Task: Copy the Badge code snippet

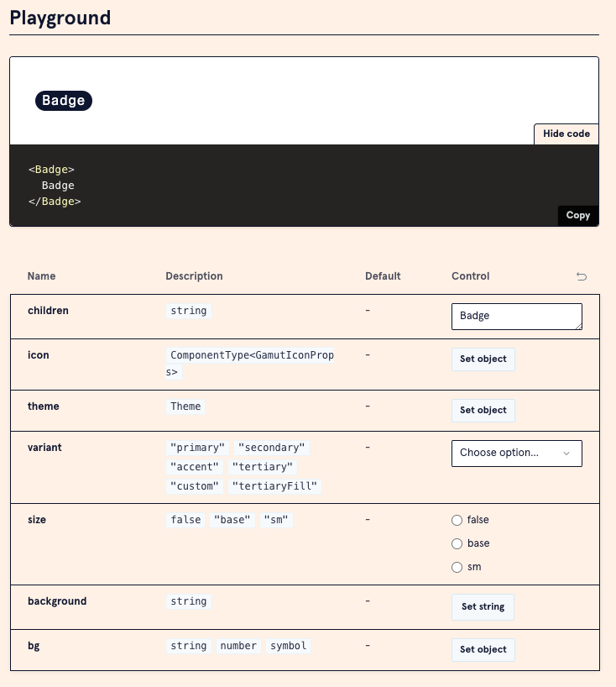Action: click(x=577, y=215)
